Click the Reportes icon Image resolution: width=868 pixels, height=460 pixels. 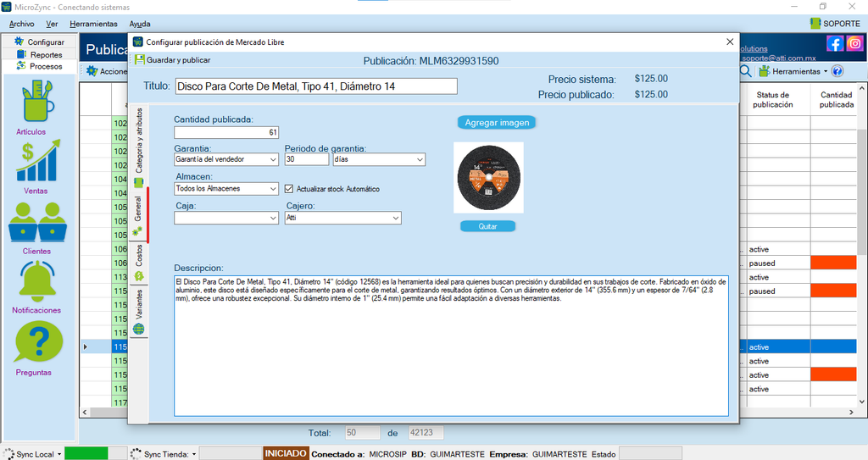[x=21, y=54]
